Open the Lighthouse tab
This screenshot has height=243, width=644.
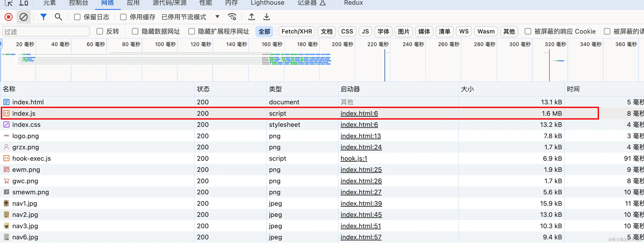click(x=267, y=3)
